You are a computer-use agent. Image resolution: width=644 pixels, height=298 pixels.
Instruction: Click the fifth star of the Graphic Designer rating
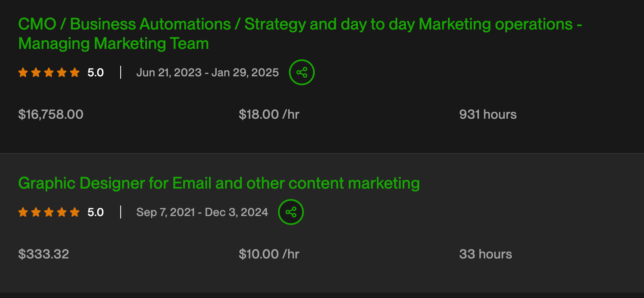[x=75, y=212]
